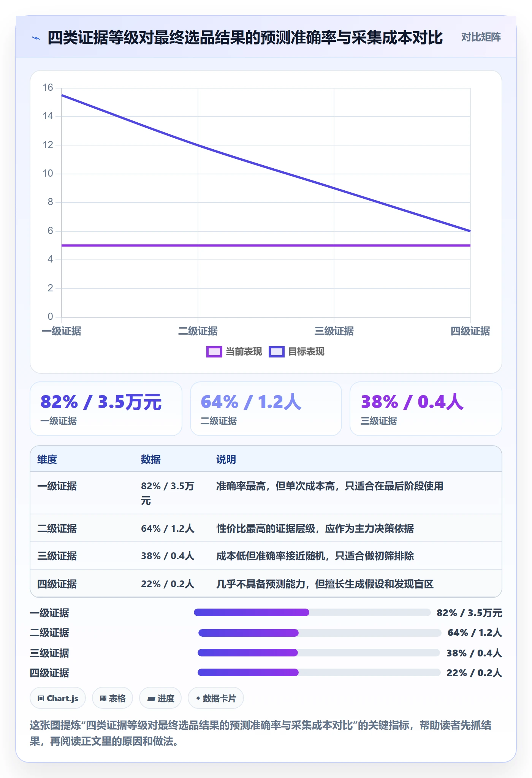This screenshot has width=532, height=778.
Task: Click table cell 22% / 0.2人
Action: pos(168,584)
